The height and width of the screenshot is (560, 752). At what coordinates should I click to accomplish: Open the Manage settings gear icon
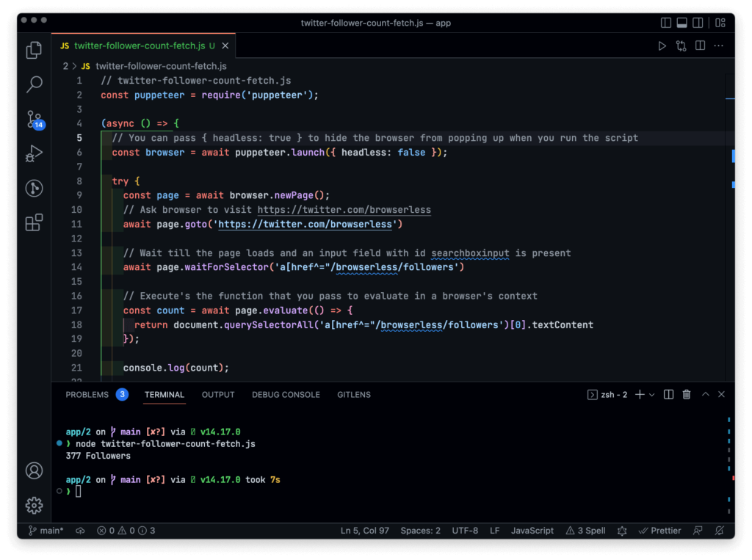[x=34, y=505]
